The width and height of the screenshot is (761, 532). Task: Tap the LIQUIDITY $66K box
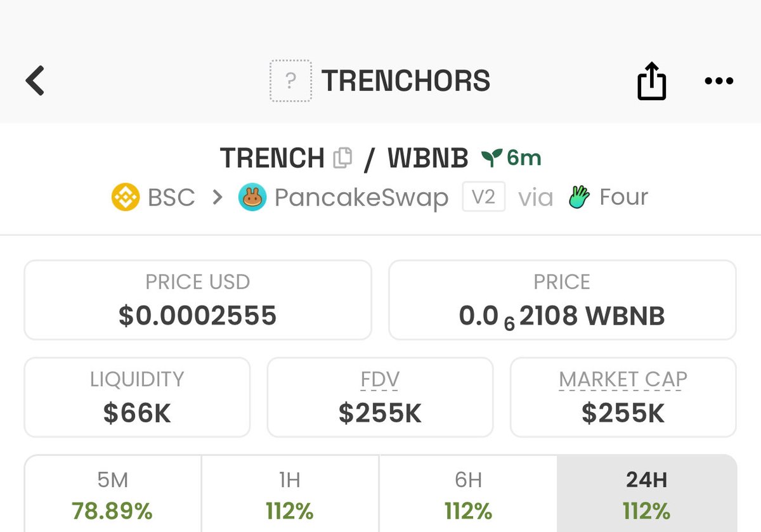point(137,397)
